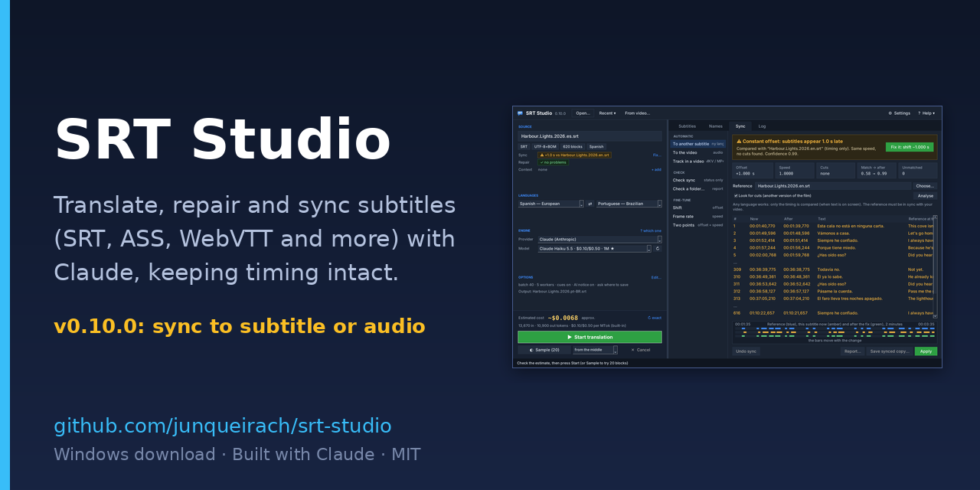Click the UTF-8+BOM encoding tag
This screenshot has width=980, height=490.
(545, 146)
